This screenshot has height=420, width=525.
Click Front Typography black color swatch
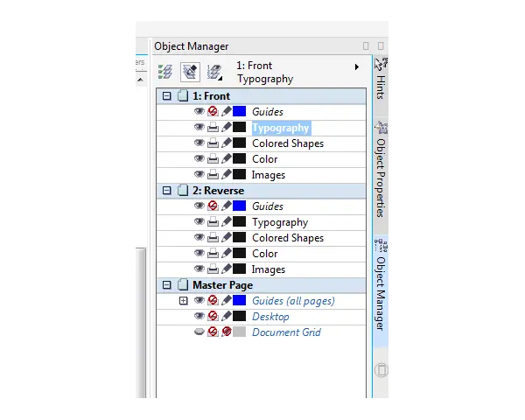click(x=240, y=127)
